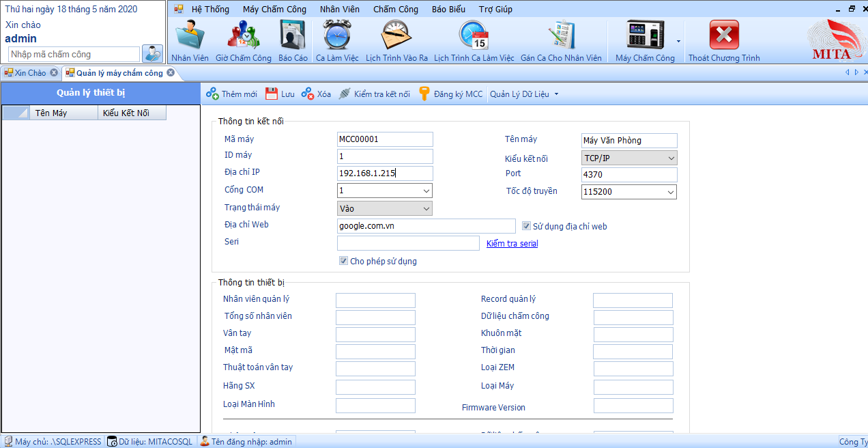This screenshot has height=448, width=868.
Task: Toggle Cho phép sử dụng checkbox
Action: [343, 261]
